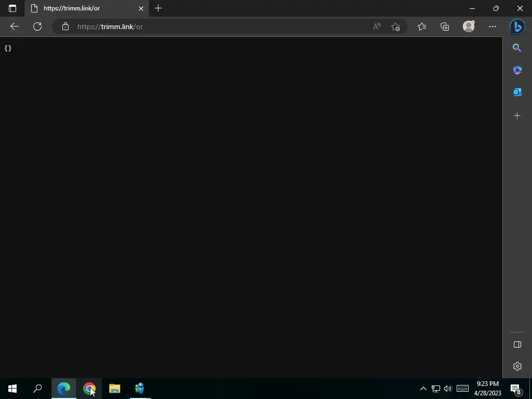The height and width of the screenshot is (399, 532).
Task: Show hidden system tray icons
Action: [x=423, y=389]
